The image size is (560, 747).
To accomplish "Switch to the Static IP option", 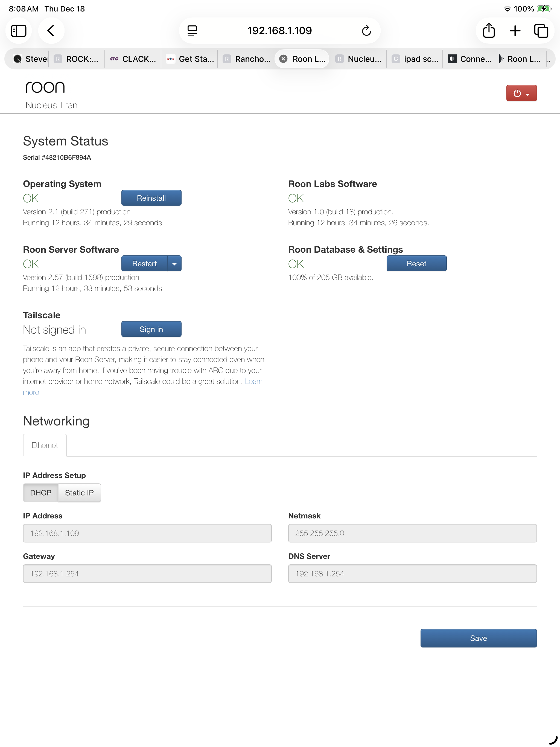I will (x=79, y=493).
